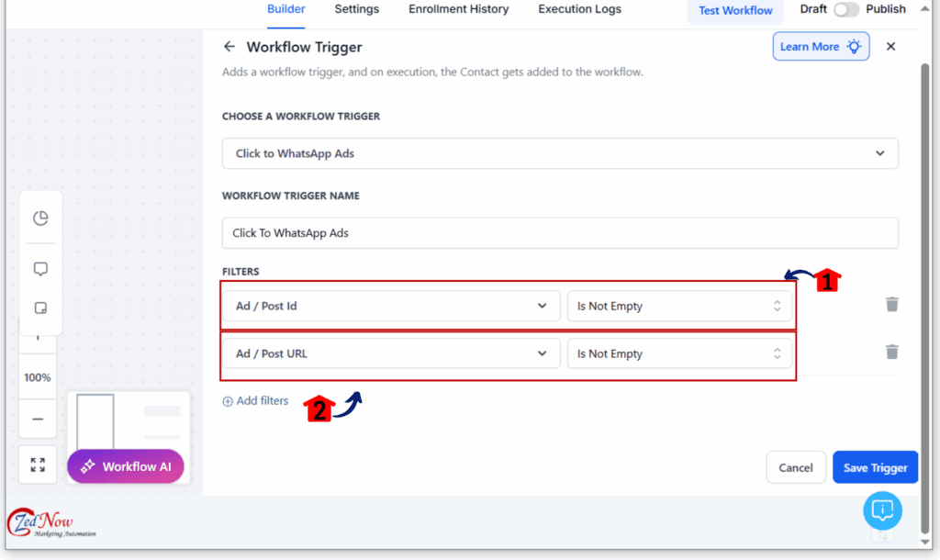Toggle the Draft/Publish switch

pyautogui.click(x=845, y=9)
